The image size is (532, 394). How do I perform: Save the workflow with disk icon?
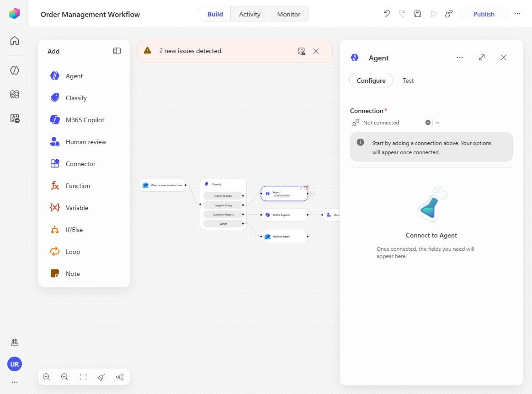coord(418,14)
